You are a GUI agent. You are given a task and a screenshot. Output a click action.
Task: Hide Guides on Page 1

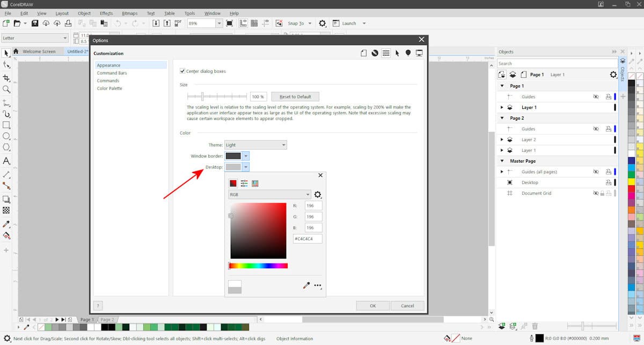click(596, 97)
